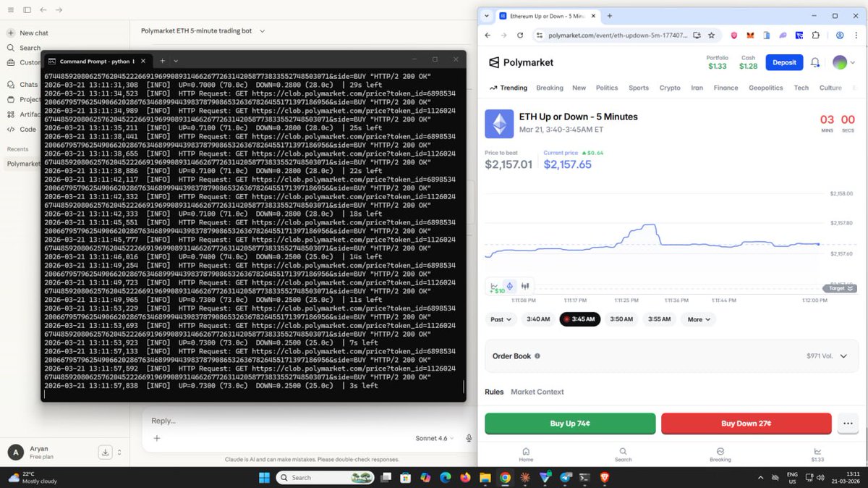Switch to Market Context tab
This screenshot has width=868, height=488.
pos(537,392)
